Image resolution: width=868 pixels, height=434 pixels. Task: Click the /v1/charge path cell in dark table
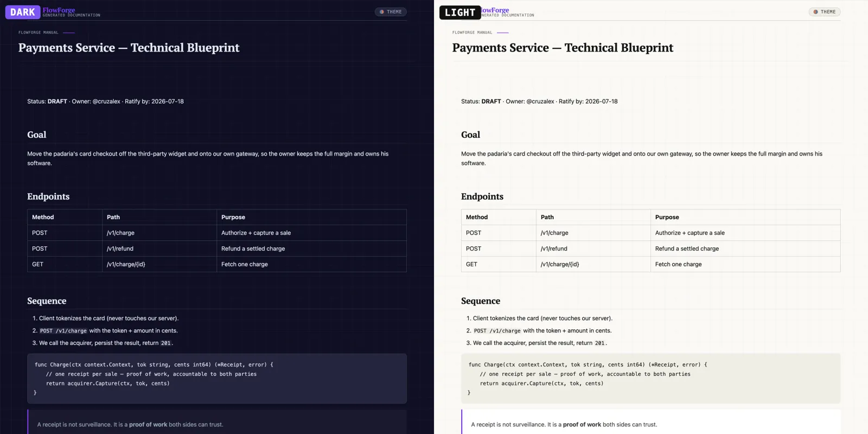click(x=159, y=233)
